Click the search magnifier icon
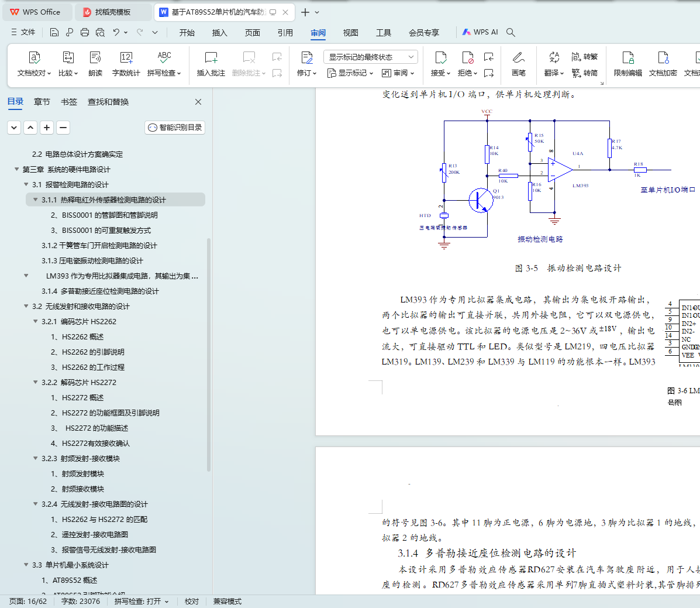The image size is (700, 608). (511, 32)
